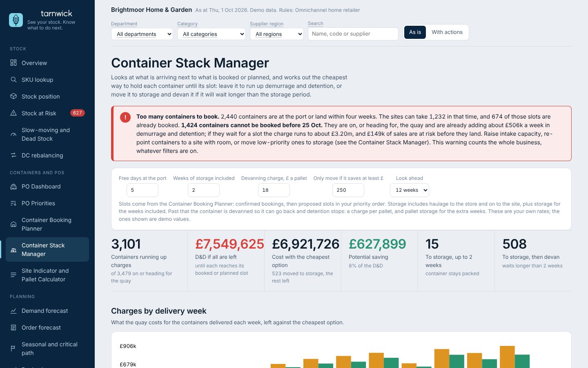Image resolution: width=588 pixels, height=368 pixels.
Task: Click the Site Indicator and Pallet Calculator icon
Action: [13, 275]
